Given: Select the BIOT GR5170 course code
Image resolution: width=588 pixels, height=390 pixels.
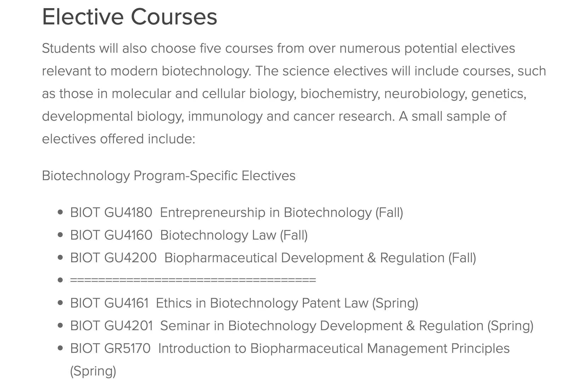Looking at the screenshot, I should (110, 348).
